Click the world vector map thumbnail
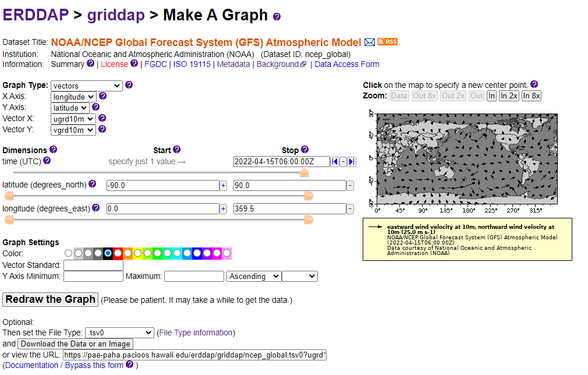Image resolution: width=588 pixels, height=375 pixels. click(x=467, y=159)
